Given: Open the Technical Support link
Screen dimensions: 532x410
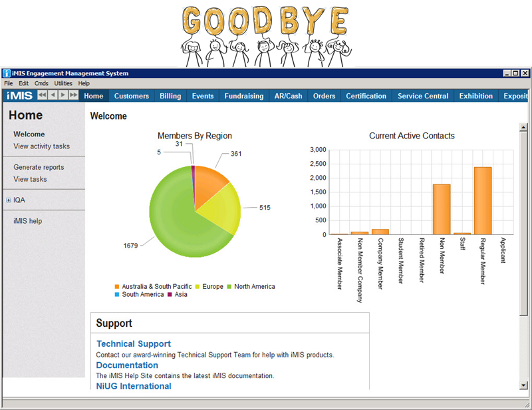Looking at the screenshot, I should coord(134,344).
